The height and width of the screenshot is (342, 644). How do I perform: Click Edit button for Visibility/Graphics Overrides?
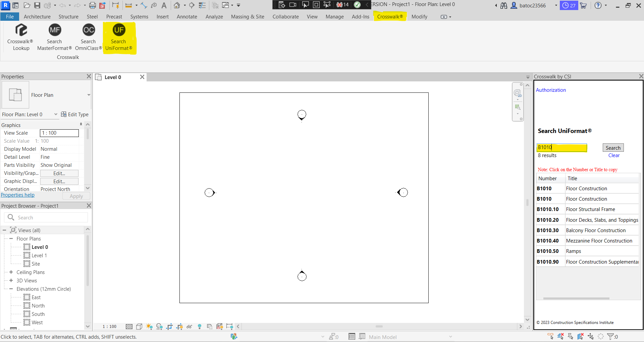59,173
